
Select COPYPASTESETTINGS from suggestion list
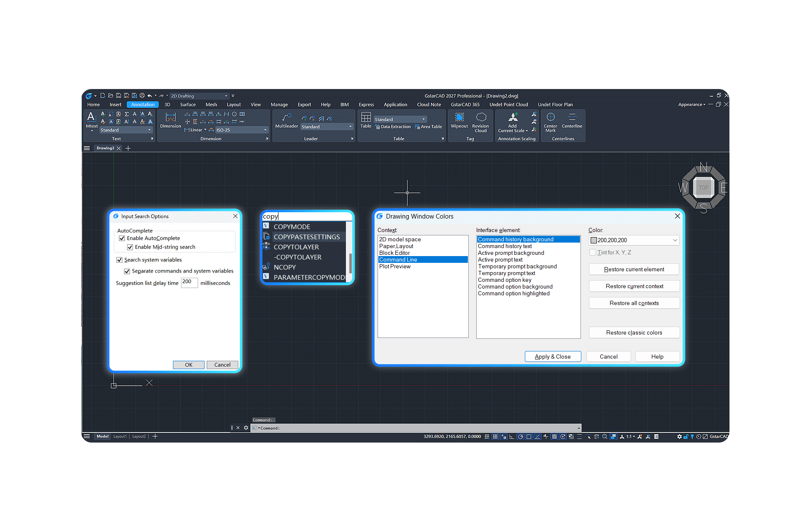(307, 237)
